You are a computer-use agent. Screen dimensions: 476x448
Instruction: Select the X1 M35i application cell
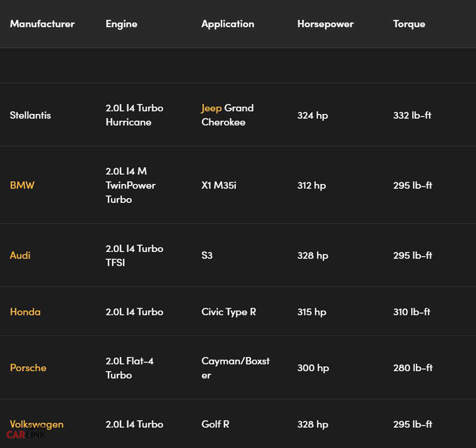pyautogui.click(x=219, y=185)
